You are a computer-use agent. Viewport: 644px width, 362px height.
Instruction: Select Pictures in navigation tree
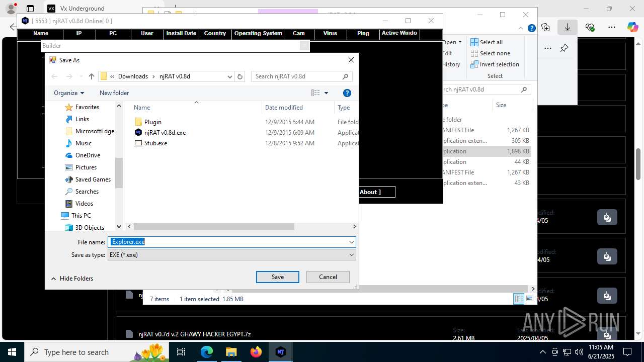coord(86,167)
